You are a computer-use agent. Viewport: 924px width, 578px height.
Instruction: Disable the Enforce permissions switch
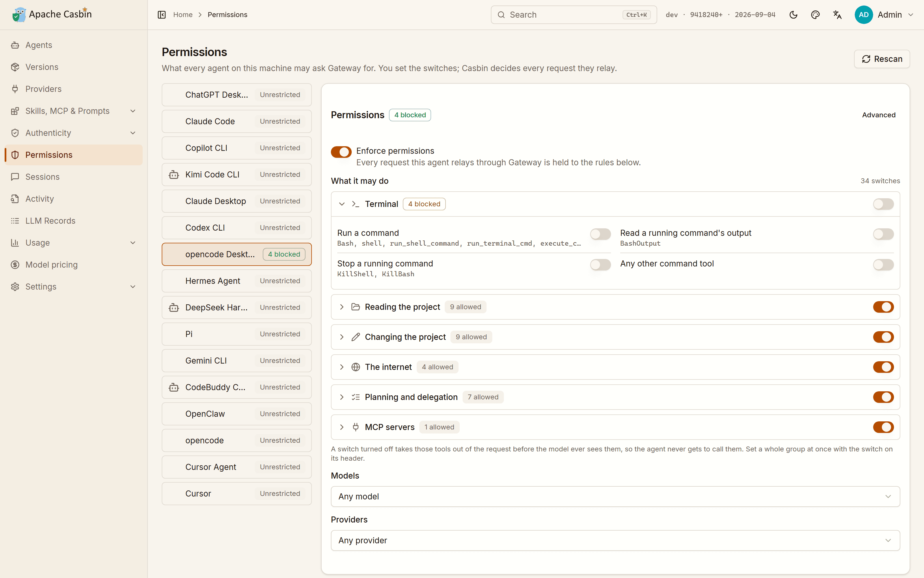(341, 152)
